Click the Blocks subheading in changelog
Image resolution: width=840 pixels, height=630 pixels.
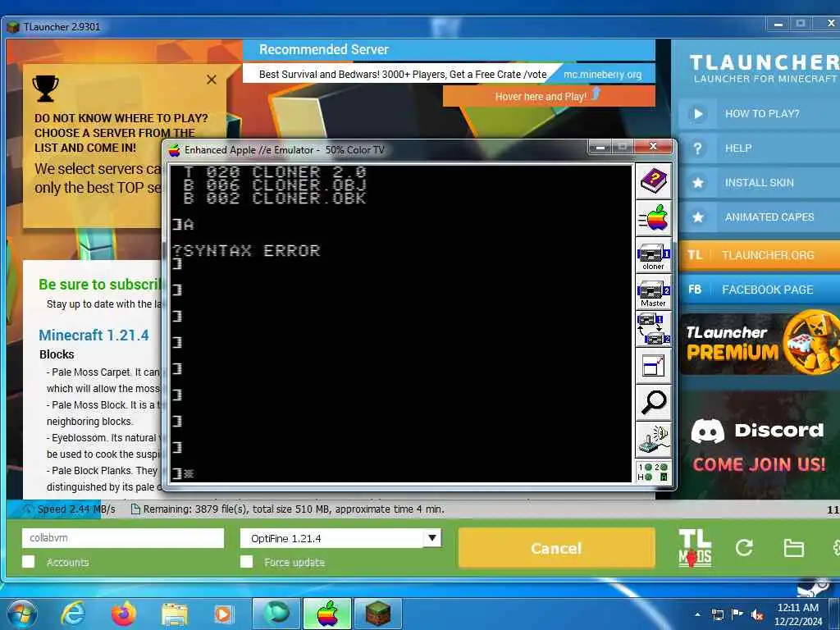pyautogui.click(x=57, y=354)
